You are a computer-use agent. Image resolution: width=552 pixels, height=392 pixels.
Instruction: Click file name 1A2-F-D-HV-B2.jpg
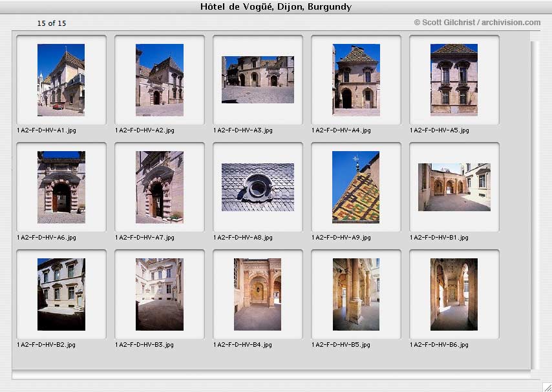coord(46,345)
